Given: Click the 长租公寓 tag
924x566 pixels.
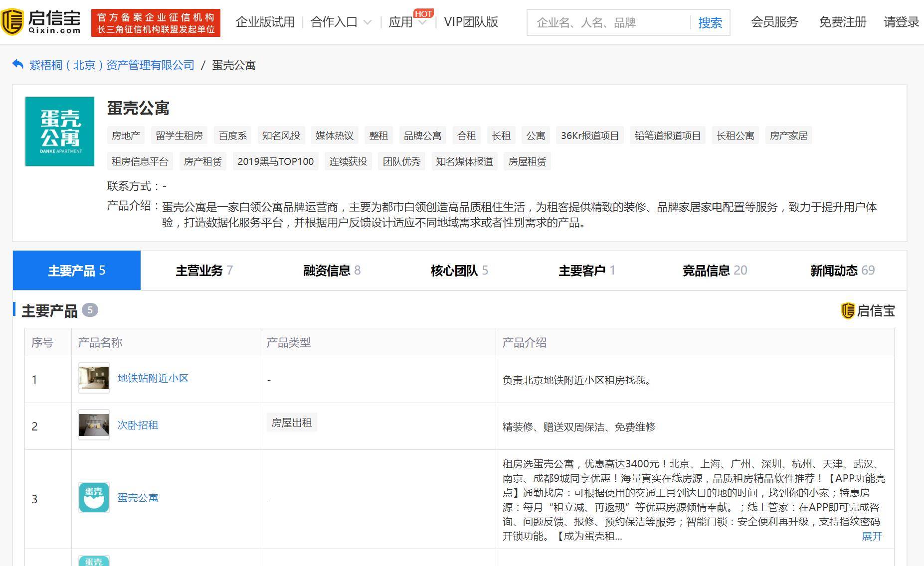Looking at the screenshot, I should 736,136.
